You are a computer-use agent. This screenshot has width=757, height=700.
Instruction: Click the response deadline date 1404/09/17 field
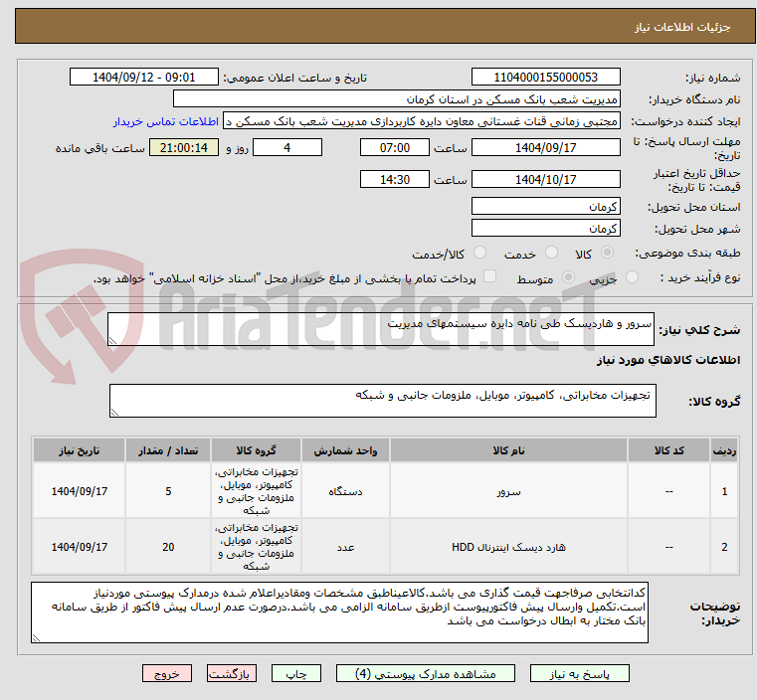pos(545,147)
